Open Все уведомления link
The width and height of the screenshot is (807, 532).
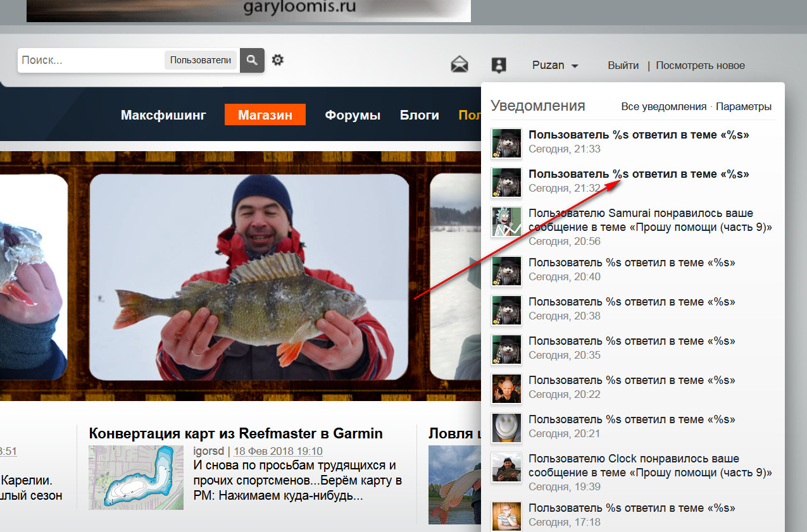pyautogui.click(x=663, y=106)
